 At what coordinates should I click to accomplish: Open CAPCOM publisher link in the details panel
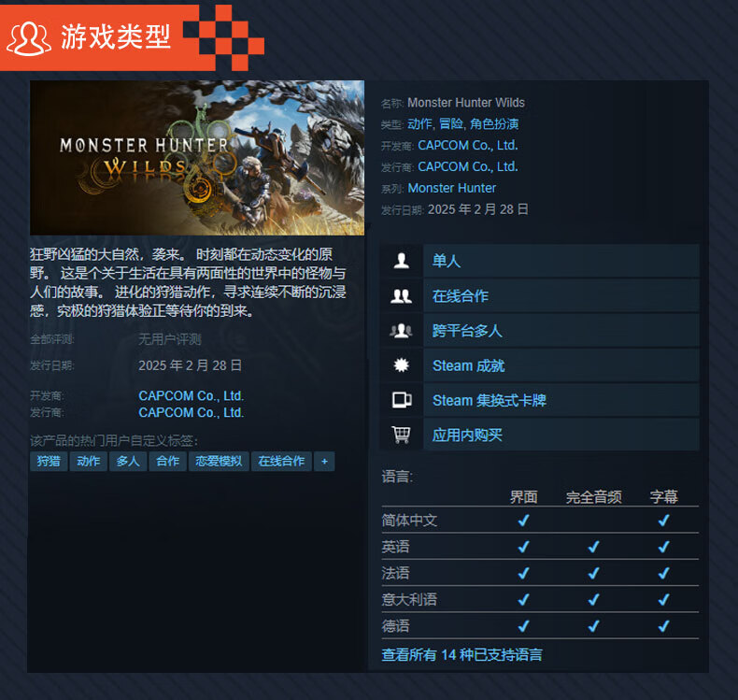[468, 166]
